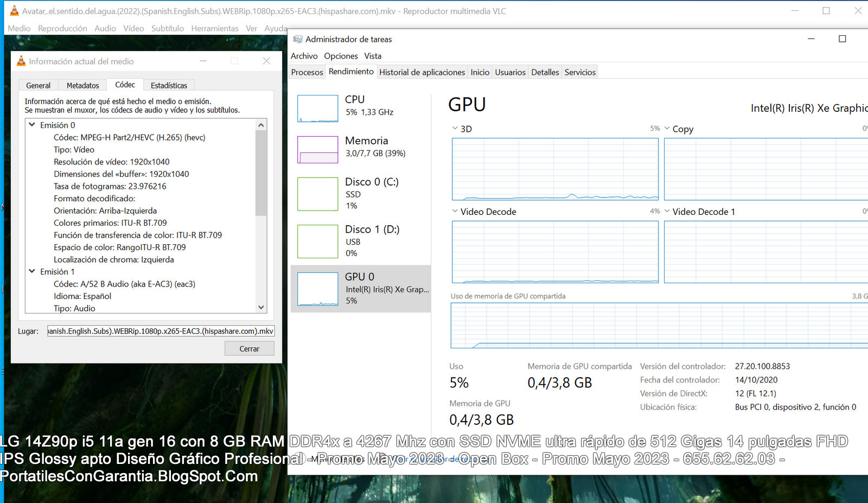Select the HEVC (H.265) codec row
This screenshot has height=503, width=868.
point(129,137)
